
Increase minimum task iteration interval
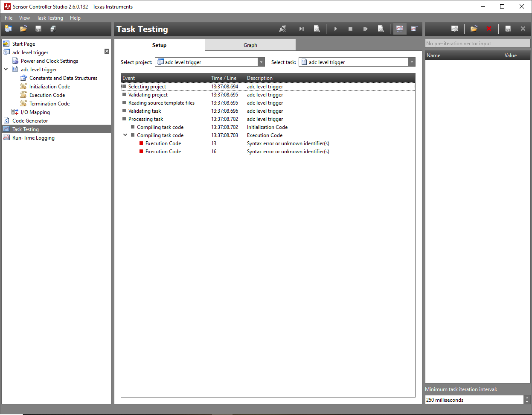click(x=527, y=397)
